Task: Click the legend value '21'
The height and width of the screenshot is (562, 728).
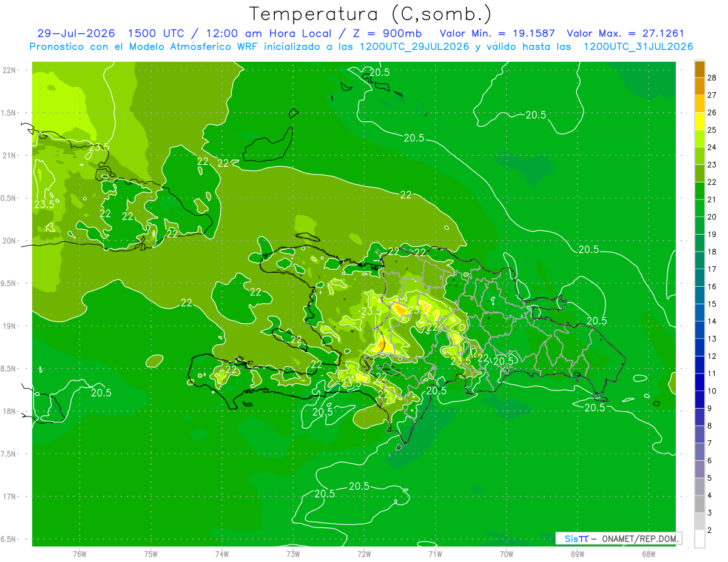Action: point(712,199)
